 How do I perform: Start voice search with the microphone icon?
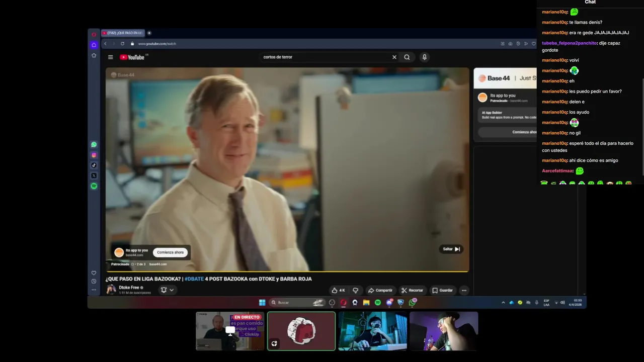pyautogui.click(x=424, y=57)
